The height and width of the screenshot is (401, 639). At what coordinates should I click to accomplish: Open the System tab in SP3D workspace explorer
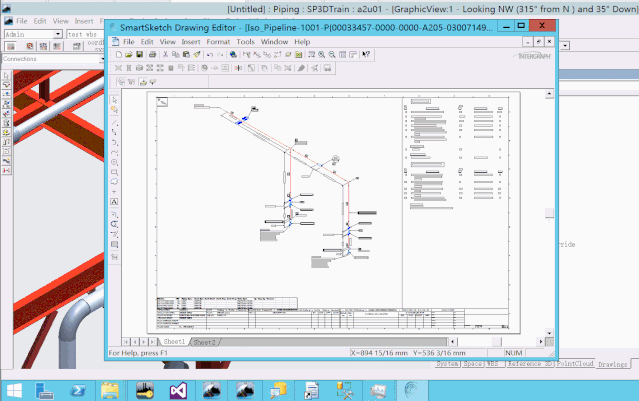tap(447, 363)
